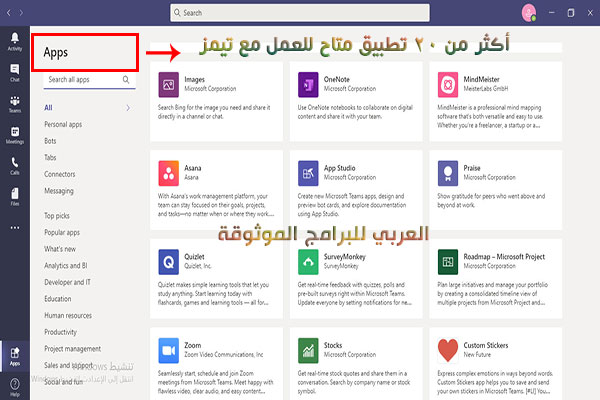The height and width of the screenshot is (400, 600).
Task: Click the SurveyMonkey app icon
Action: [308, 262]
